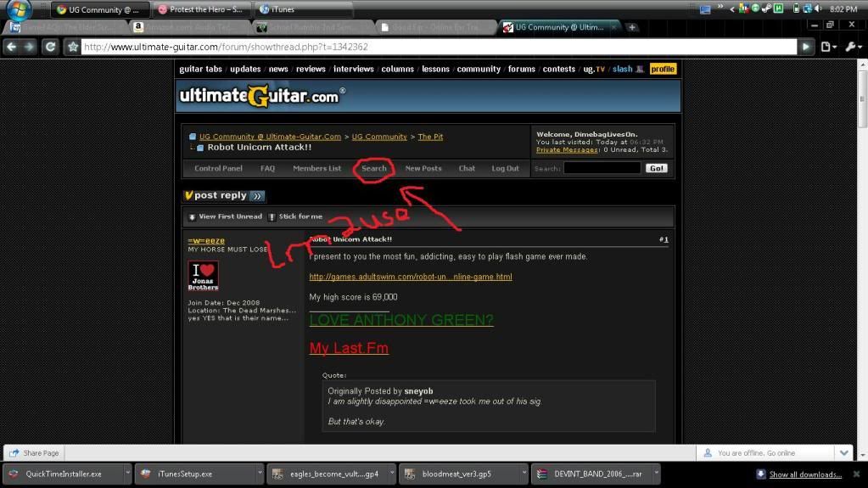
Task: Click the address bar URL field
Action: (439, 47)
